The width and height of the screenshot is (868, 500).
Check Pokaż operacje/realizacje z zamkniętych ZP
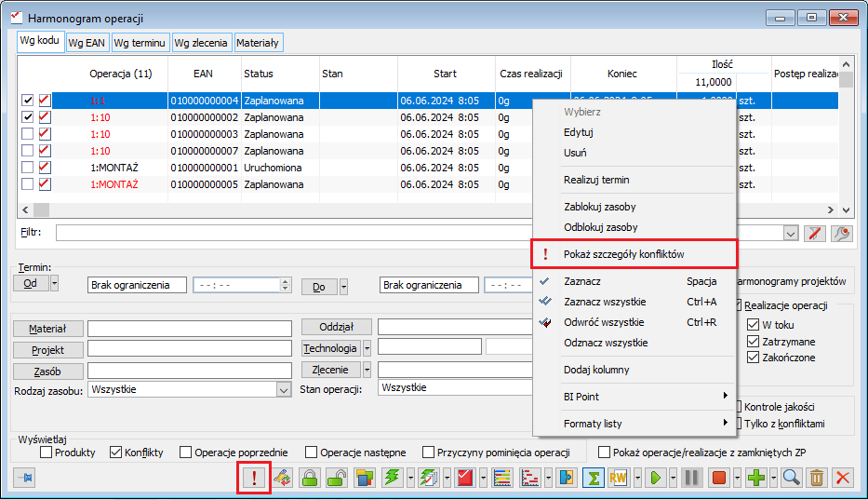coord(605,453)
